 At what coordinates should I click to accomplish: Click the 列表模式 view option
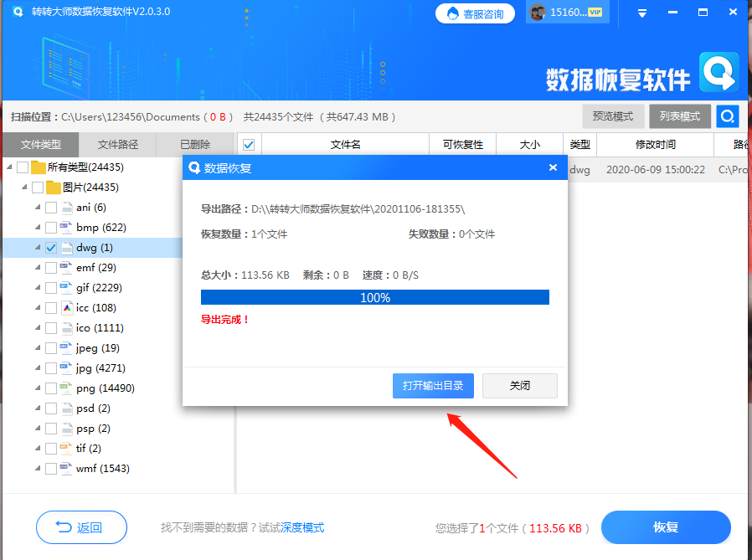679,116
